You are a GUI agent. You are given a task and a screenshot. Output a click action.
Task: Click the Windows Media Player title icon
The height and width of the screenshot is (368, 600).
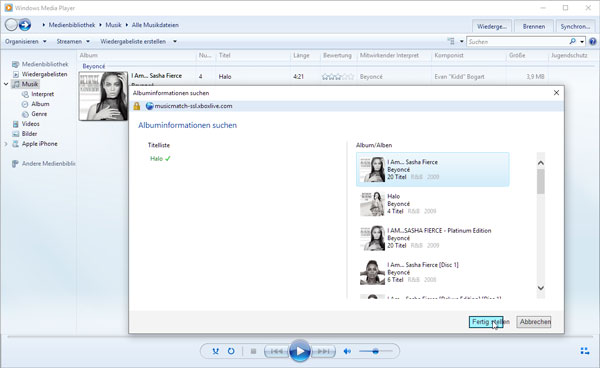[x=8, y=8]
